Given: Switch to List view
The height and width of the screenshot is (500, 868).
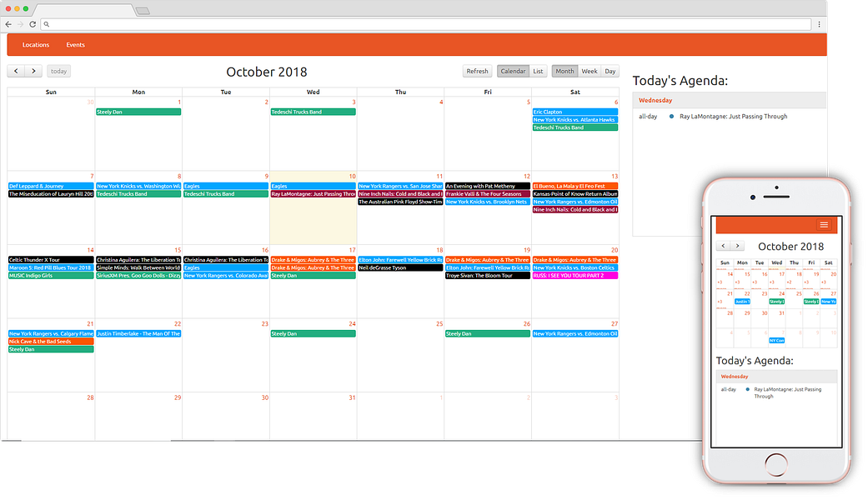Looking at the screenshot, I should 538,71.
